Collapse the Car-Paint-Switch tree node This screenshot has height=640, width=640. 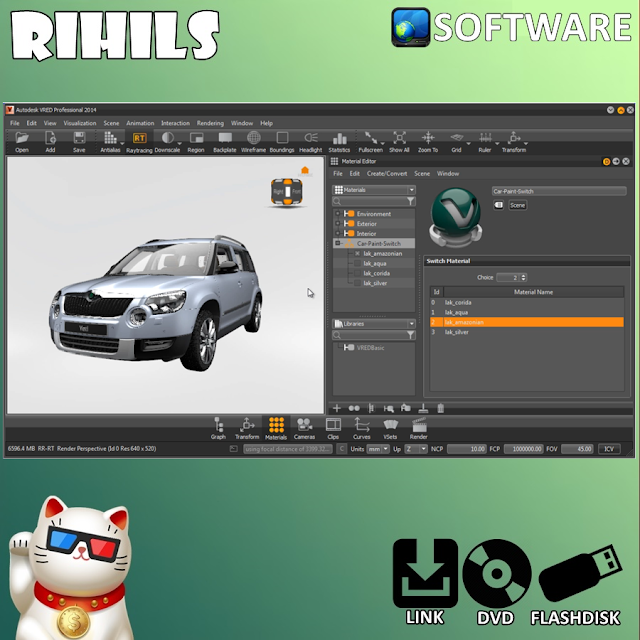[x=338, y=243]
